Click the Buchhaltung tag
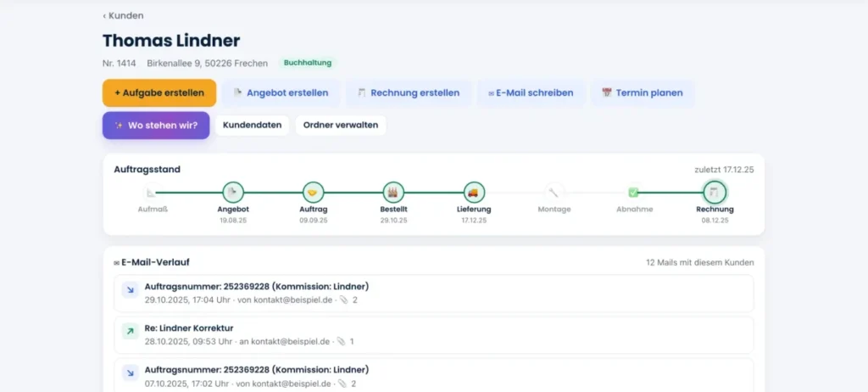 308,63
